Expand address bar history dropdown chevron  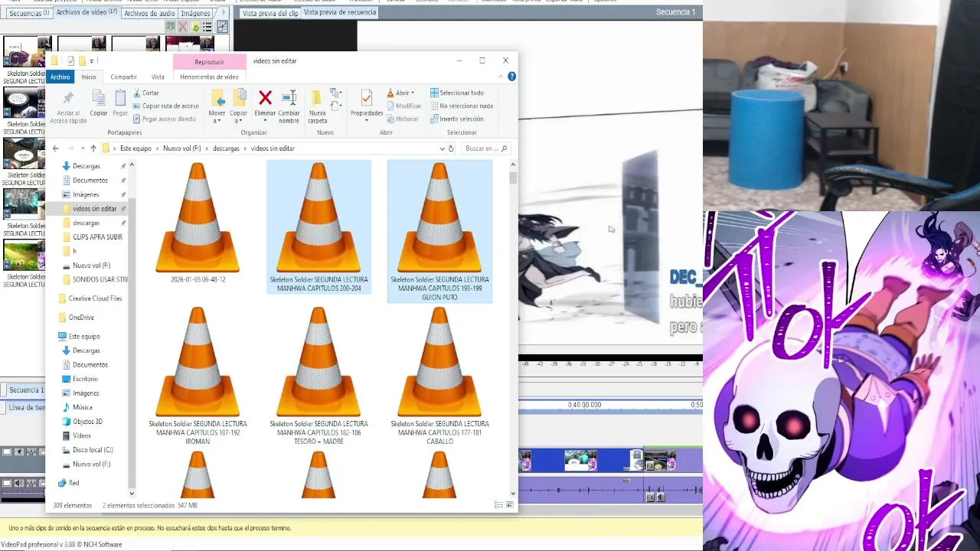[x=443, y=148]
